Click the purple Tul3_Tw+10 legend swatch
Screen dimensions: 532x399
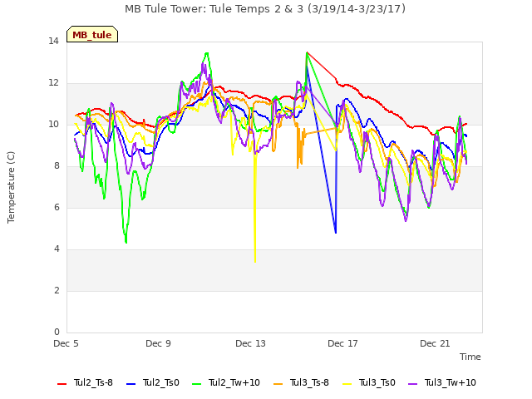[x=413, y=384]
